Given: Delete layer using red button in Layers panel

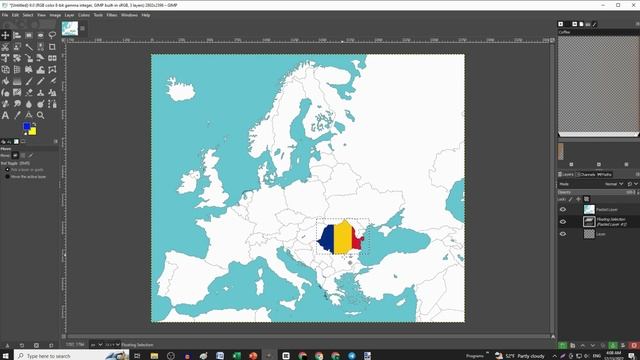Looking at the screenshot, I should point(633,345).
